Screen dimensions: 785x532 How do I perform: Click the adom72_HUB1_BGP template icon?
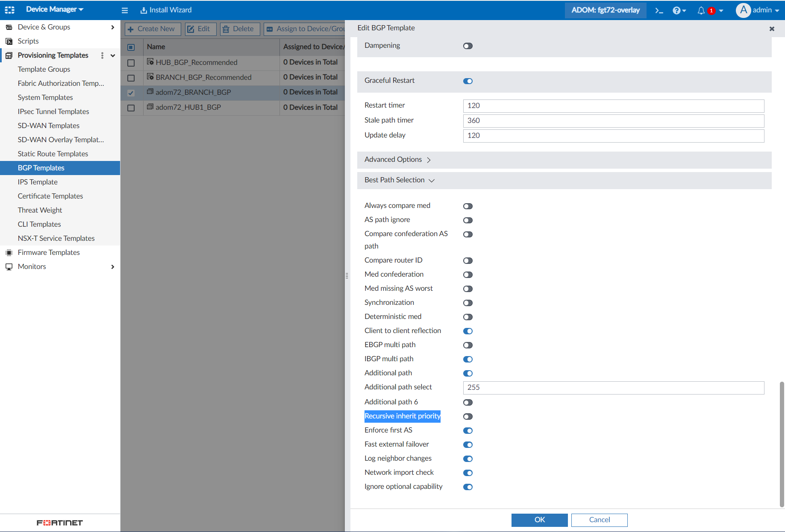tap(150, 107)
